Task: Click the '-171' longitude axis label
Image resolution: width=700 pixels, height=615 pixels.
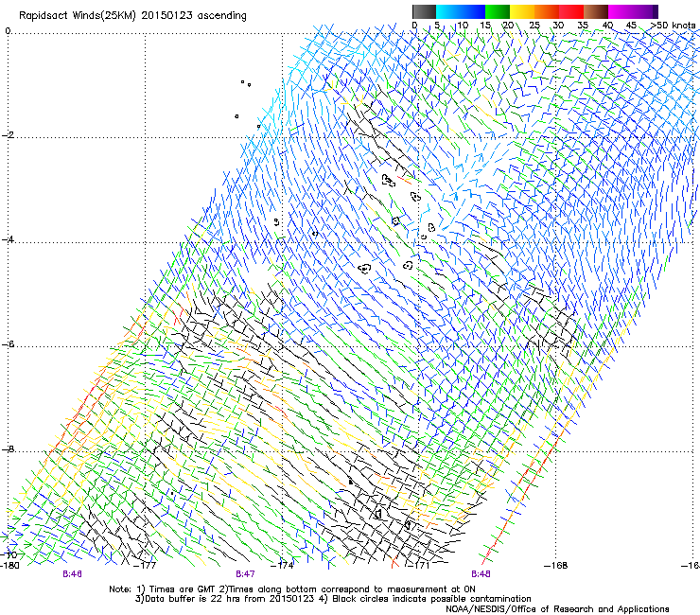Action: click(x=419, y=565)
